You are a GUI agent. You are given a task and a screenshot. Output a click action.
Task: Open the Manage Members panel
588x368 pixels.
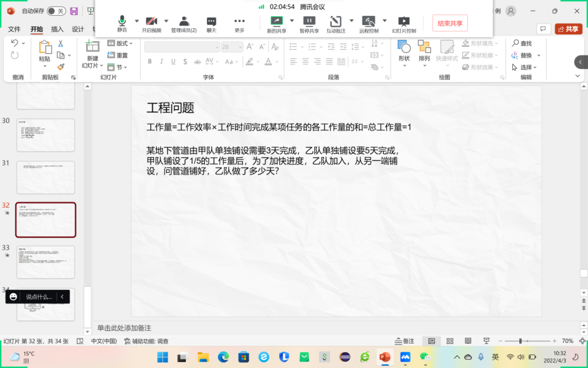[x=184, y=22]
